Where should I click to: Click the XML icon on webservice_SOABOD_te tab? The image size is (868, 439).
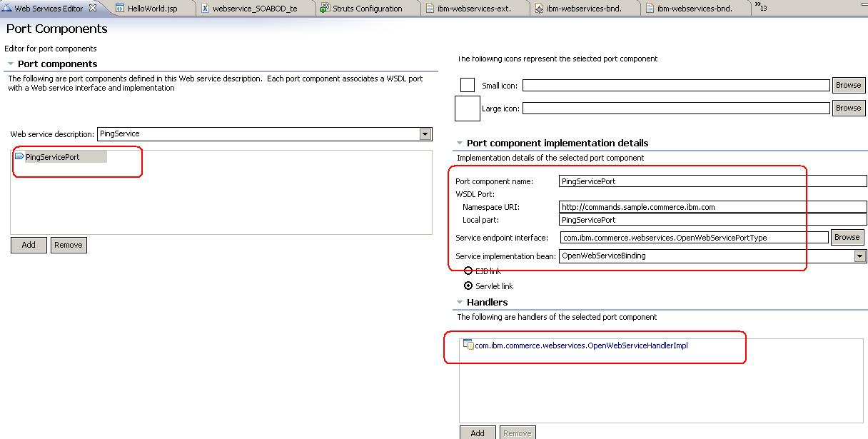click(x=205, y=9)
